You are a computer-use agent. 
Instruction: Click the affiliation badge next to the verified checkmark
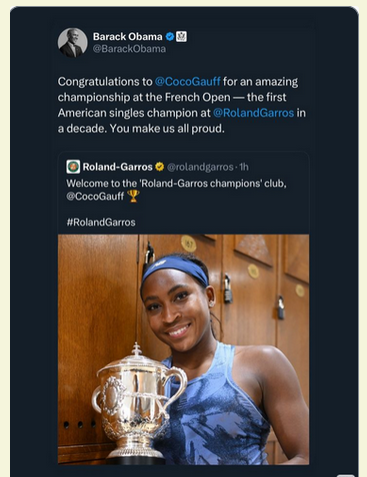(x=181, y=36)
